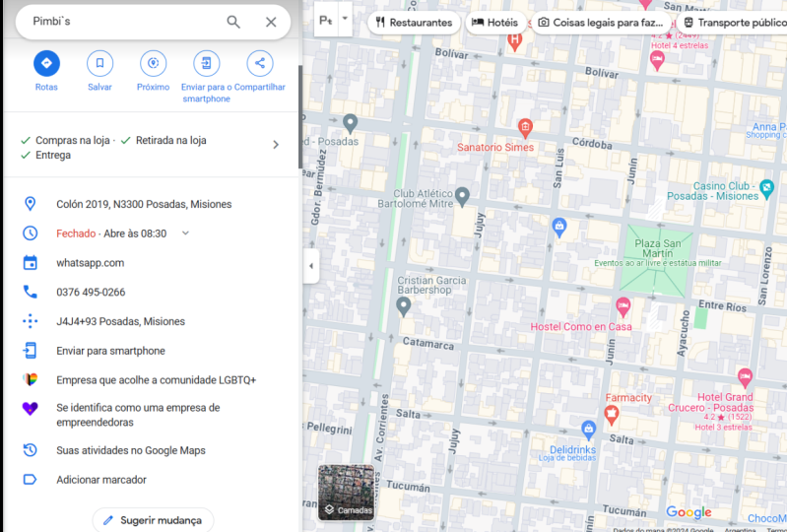Click Empresa que acolhe a comunidade LGBTQ+
This screenshot has height=532, width=787.
[x=156, y=380]
